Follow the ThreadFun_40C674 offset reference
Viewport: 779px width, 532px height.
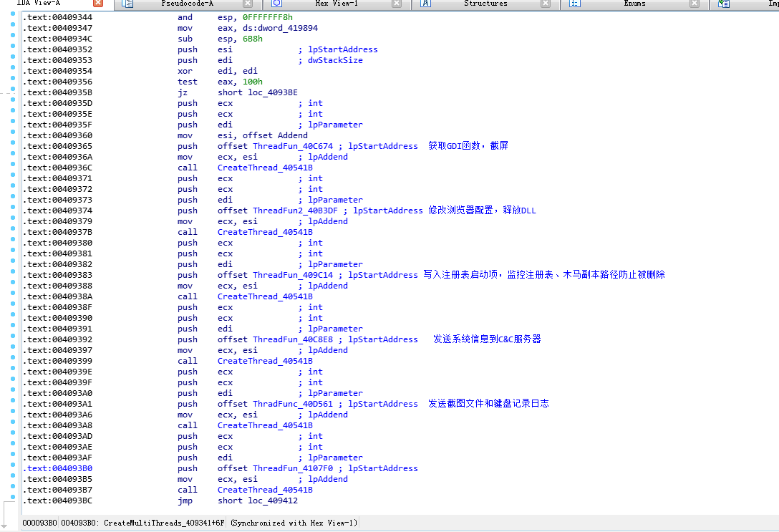coord(293,146)
